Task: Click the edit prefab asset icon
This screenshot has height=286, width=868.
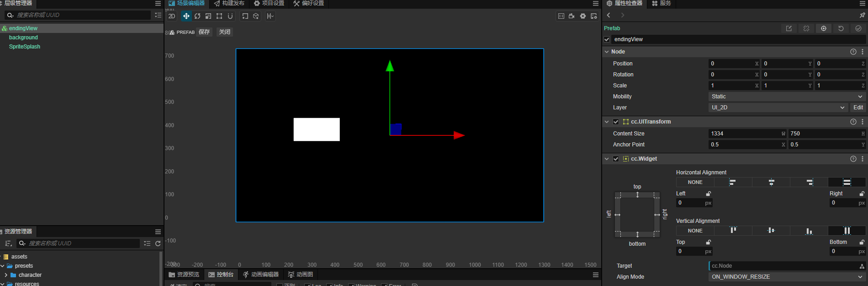Action: click(789, 28)
